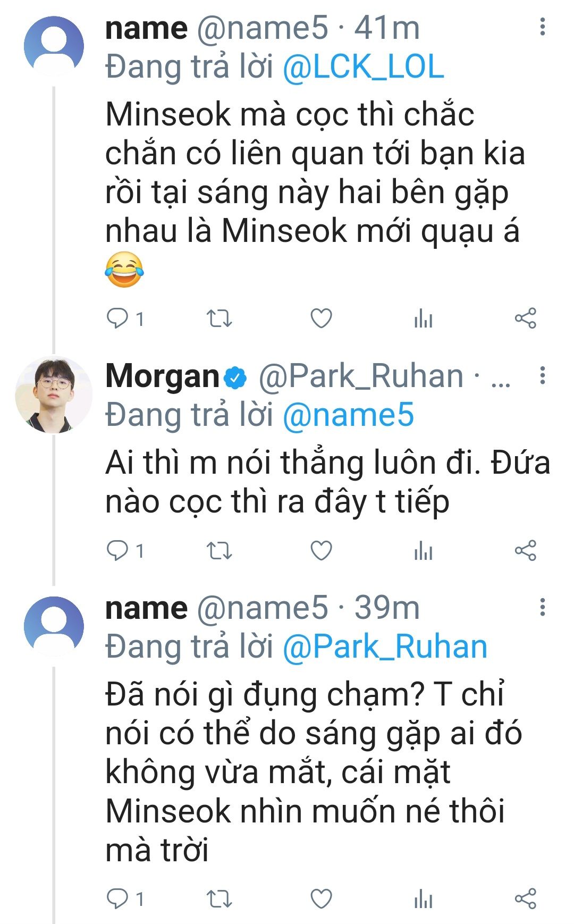Screen dimensions: 574x924
Task: Like the bottom tweet replying to @Park_Ruhan
Action: [321, 899]
